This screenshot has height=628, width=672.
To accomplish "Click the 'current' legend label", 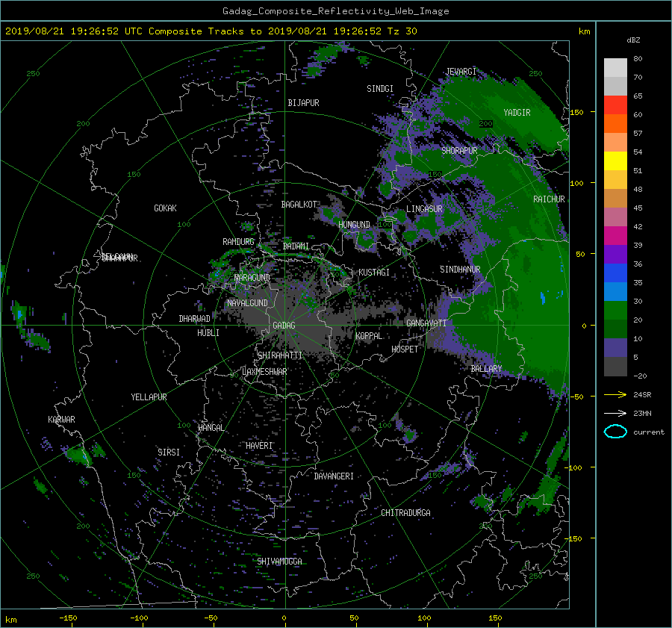I will 648,432.
